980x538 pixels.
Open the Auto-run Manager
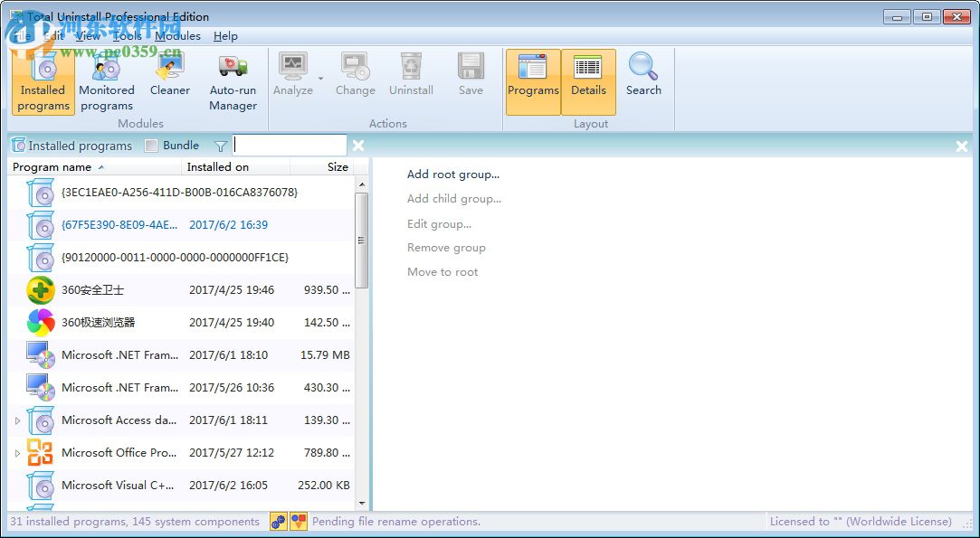point(233,82)
